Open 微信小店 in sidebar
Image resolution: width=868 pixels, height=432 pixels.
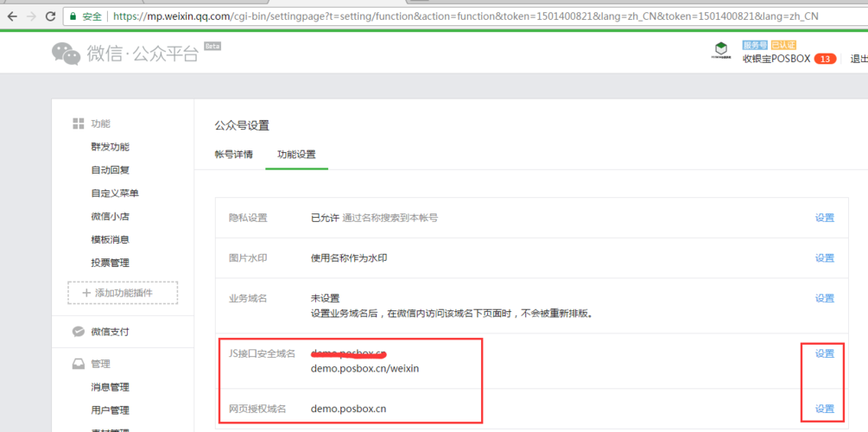coord(111,217)
